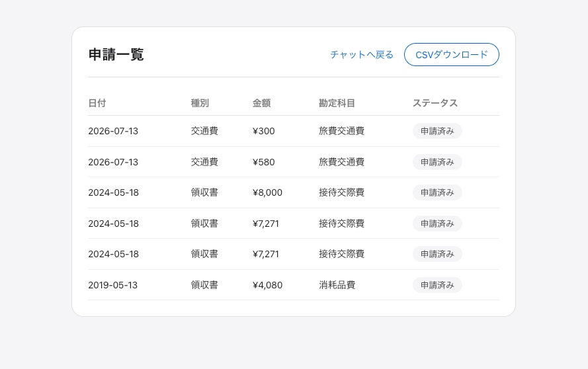Viewport: 588px width, 369px height.
Task: Click the 種別 column header
Action: pos(200,103)
